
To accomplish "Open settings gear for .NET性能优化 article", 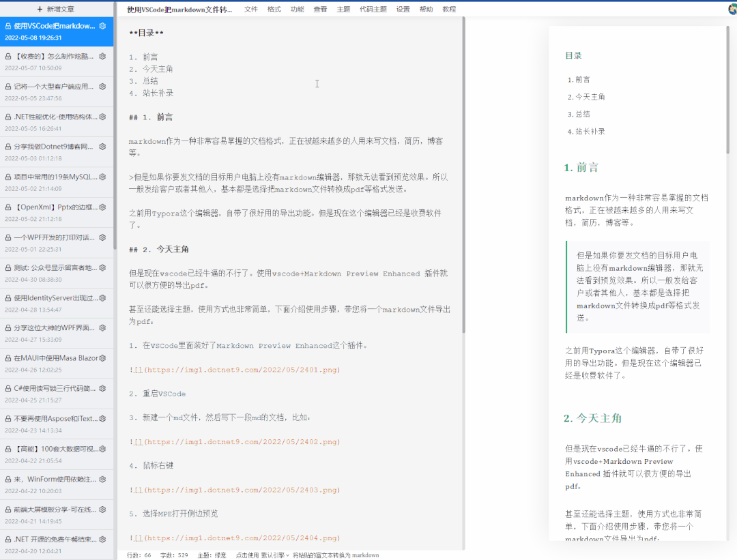I will (x=102, y=117).
